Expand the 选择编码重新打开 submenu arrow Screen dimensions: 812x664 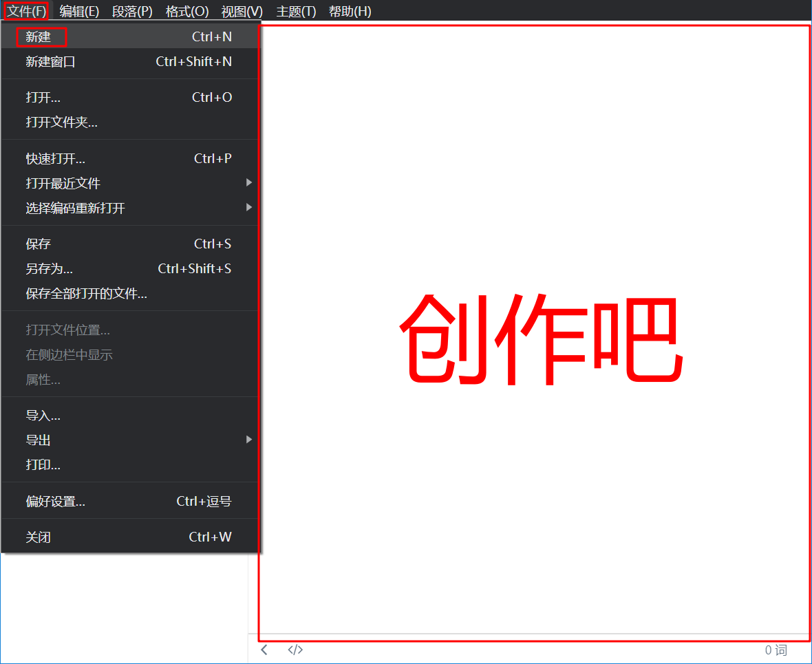click(249, 208)
